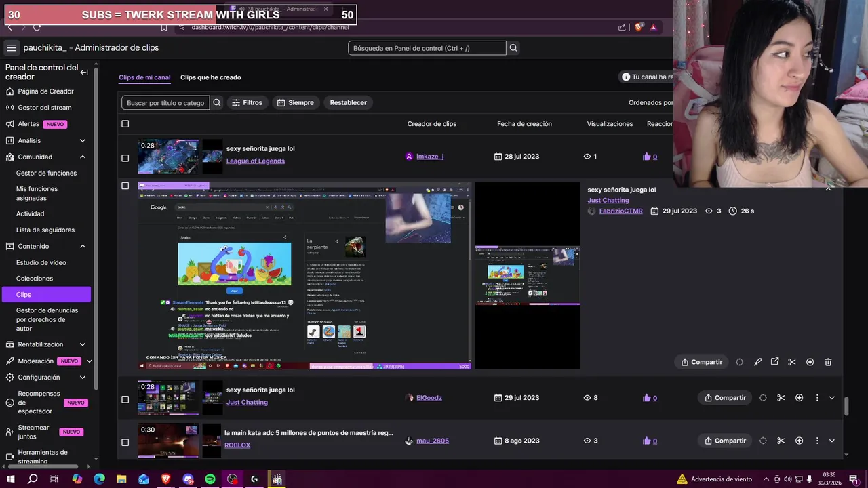
Task: Delete the expanded clip with the trash icon
Action: click(x=828, y=362)
